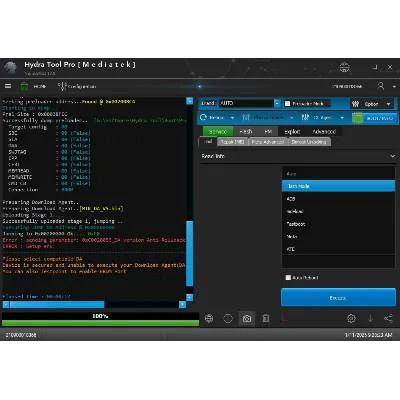The height and width of the screenshot is (400, 400).
Task: Select the Repair IMEI sub-tab
Action: 232,142
